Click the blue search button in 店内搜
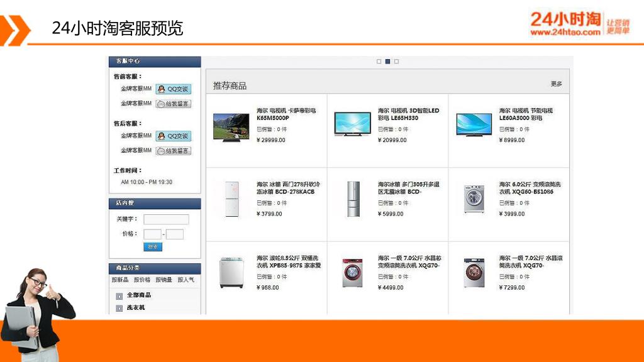Viewport: 644px width, 362px height. (x=153, y=246)
